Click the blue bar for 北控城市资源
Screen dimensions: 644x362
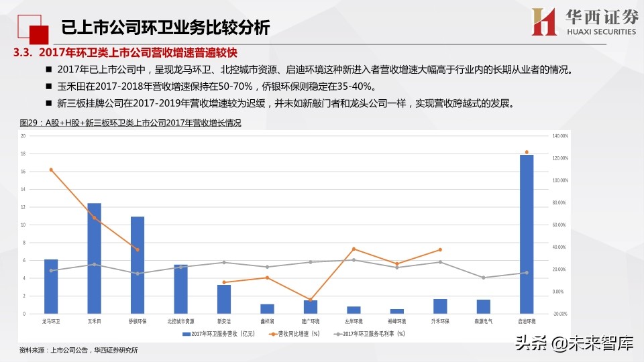[x=180, y=290]
